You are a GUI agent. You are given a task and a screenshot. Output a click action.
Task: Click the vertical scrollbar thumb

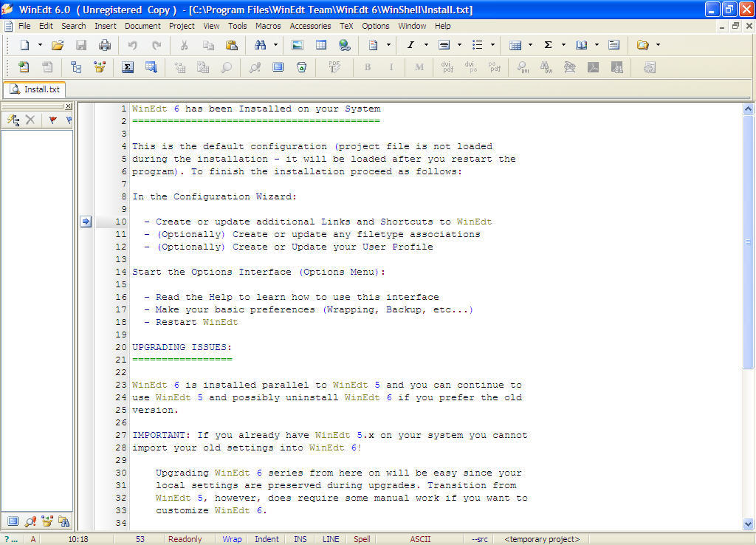(x=748, y=242)
